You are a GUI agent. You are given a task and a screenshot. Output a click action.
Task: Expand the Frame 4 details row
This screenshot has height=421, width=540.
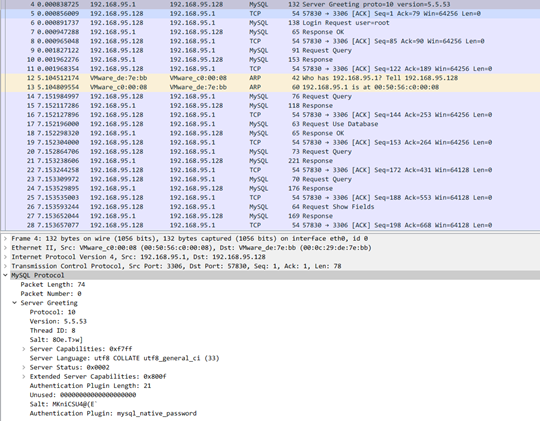(x=6, y=238)
